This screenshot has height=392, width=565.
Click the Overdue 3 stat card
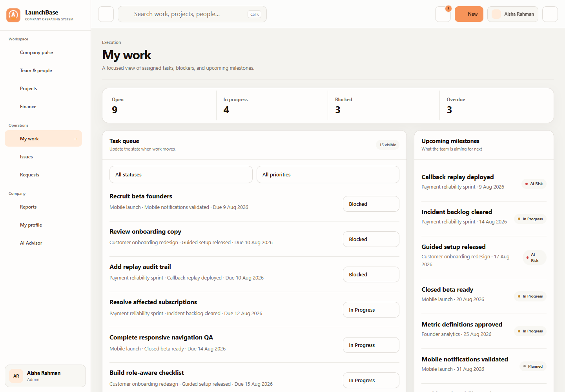point(496,105)
